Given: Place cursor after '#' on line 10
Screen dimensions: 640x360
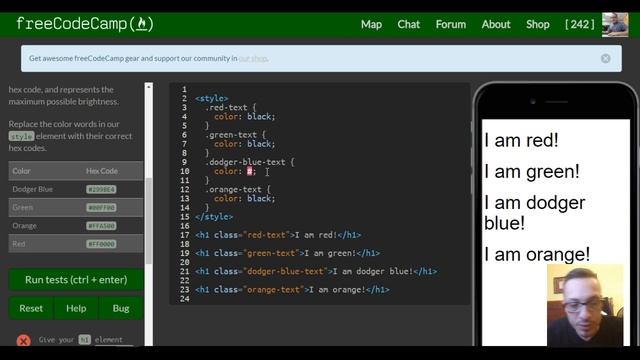Looking at the screenshot, I should click(x=253, y=171).
